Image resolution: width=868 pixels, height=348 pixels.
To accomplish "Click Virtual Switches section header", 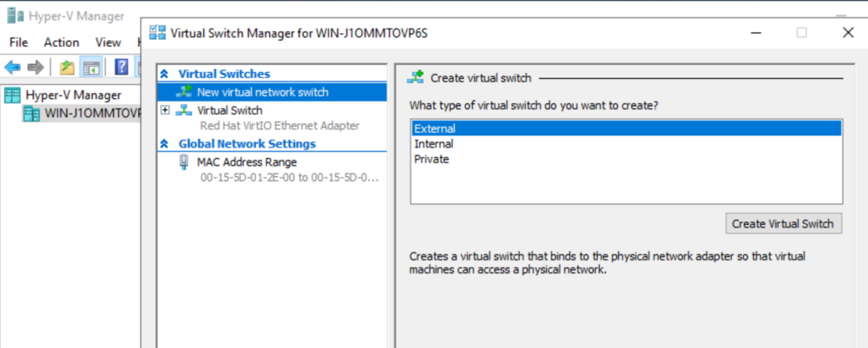I will 224,74.
